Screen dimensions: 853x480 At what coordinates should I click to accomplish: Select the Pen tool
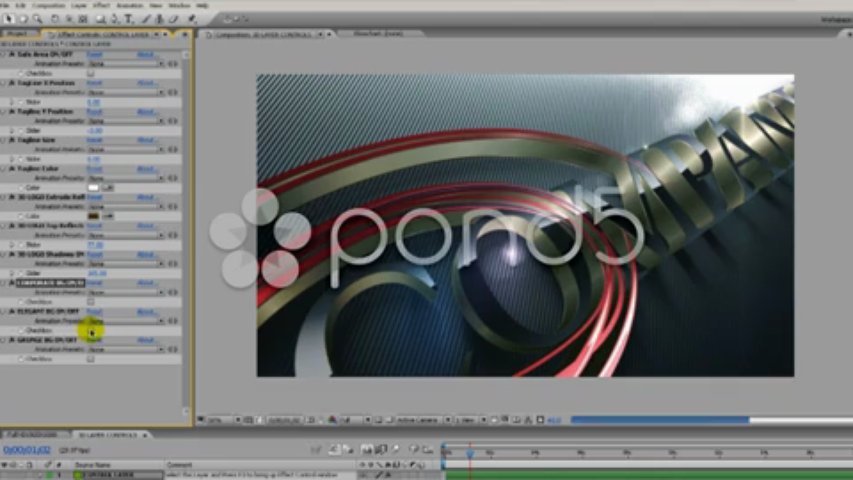coord(115,19)
